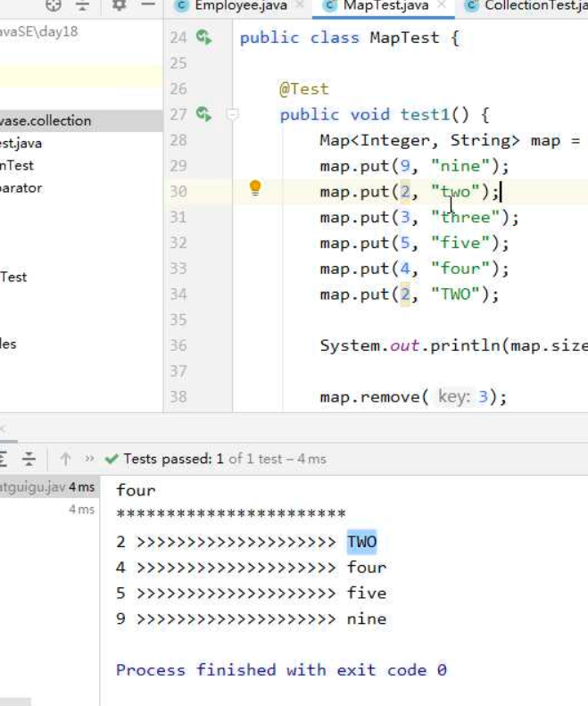Click line number 35 in the gutter
The image size is (588, 706).
pos(178,320)
